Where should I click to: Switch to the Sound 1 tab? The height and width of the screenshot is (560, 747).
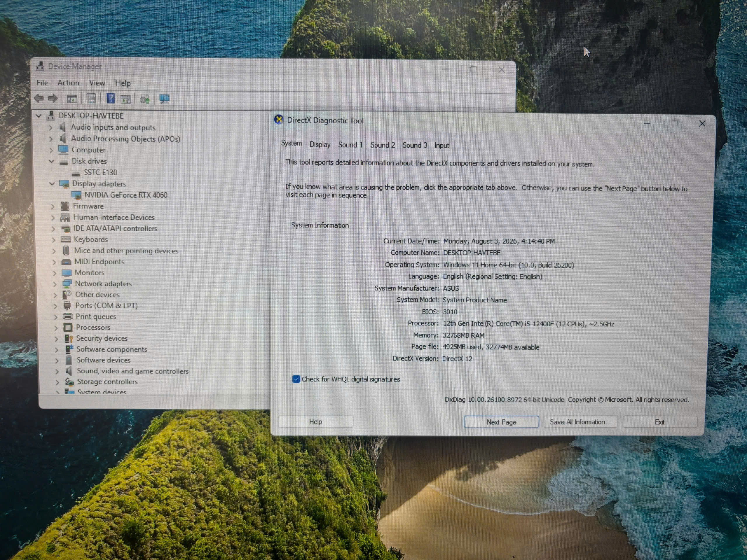[350, 145]
